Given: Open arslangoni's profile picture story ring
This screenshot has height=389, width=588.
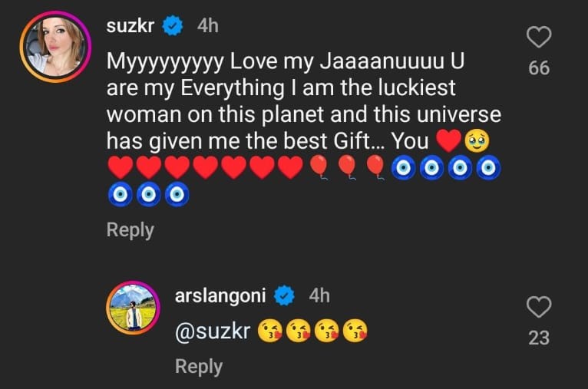Looking at the screenshot, I should pyautogui.click(x=133, y=308).
